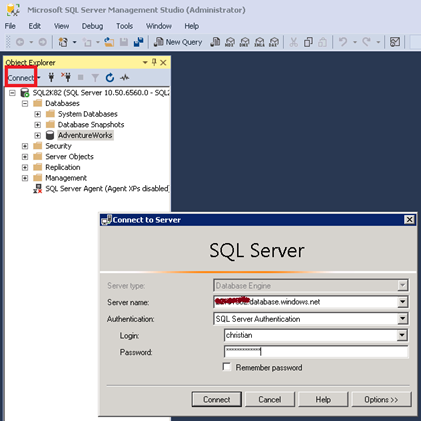This screenshot has height=421, width=421.
Task: Click the Save All toolbar icon
Action: point(138,42)
